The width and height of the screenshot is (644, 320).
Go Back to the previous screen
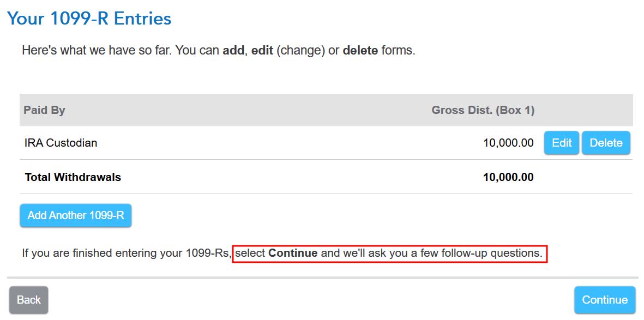point(28,299)
